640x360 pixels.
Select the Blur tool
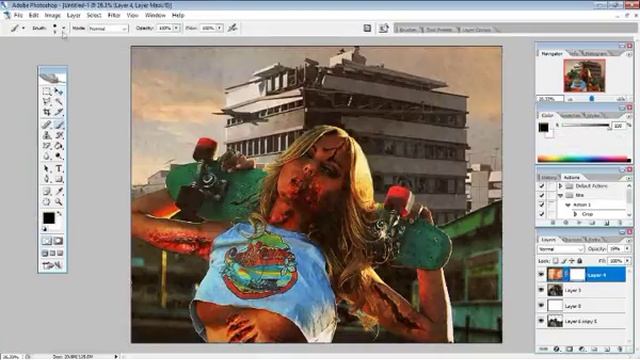coord(47,156)
